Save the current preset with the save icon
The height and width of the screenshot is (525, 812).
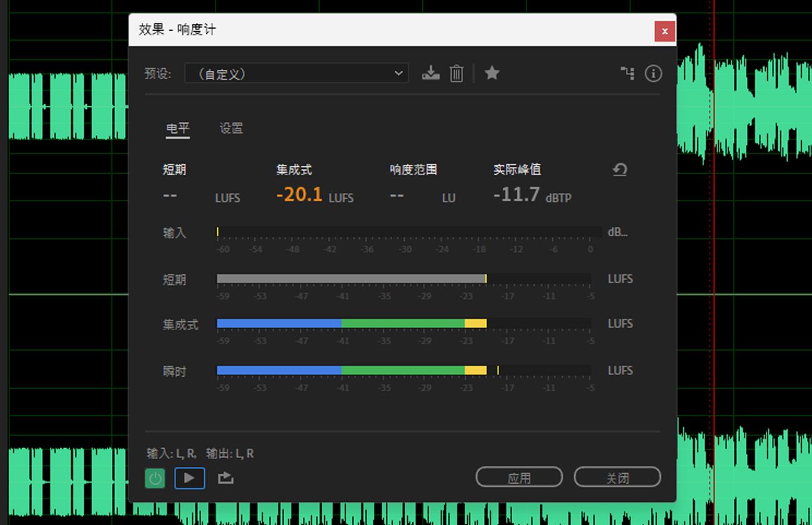430,73
